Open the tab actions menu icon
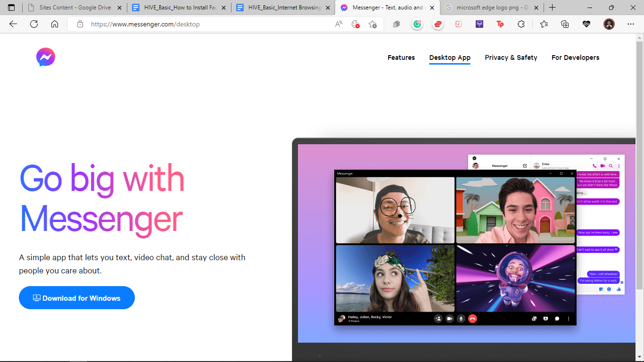Viewport: 644px width, 362px height. pos(12,8)
